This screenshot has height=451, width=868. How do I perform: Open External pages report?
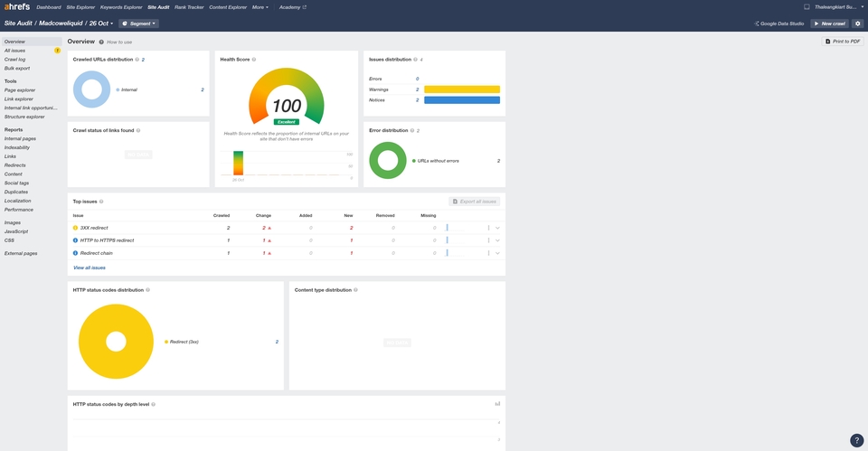[x=21, y=253]
